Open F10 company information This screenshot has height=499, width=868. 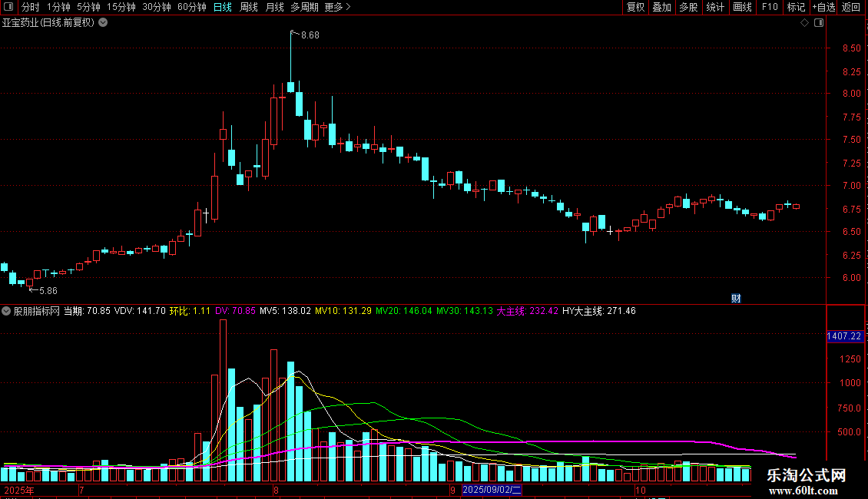tap(770, 7)
